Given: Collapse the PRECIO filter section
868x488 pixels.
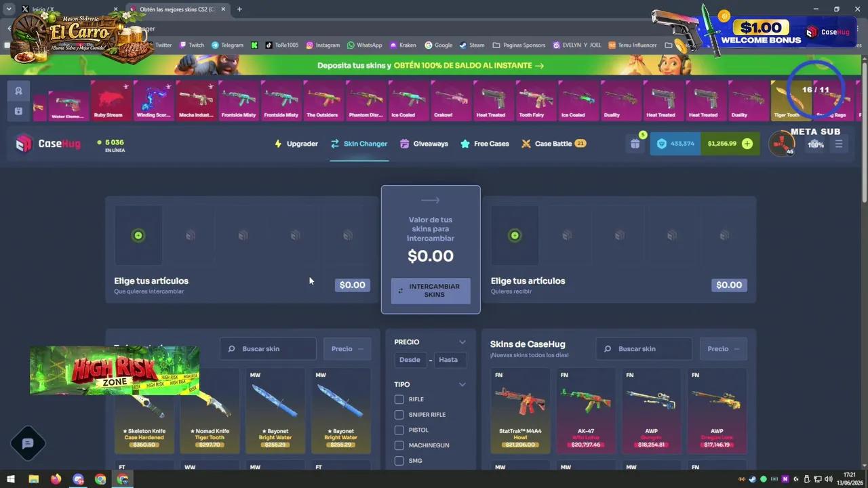Looking at the screenshot, I should click(x=462, y=342).
